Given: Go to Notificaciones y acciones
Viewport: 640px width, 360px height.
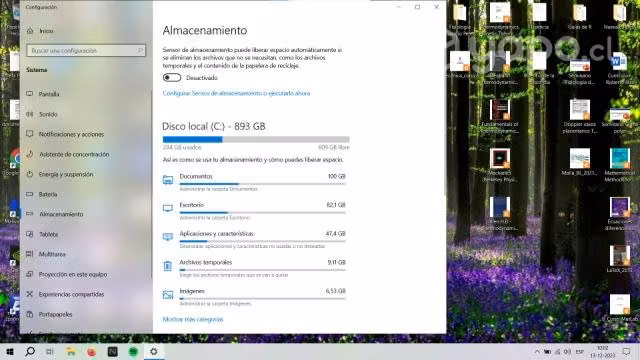Looking at the screenshot, I should [65, 134].
